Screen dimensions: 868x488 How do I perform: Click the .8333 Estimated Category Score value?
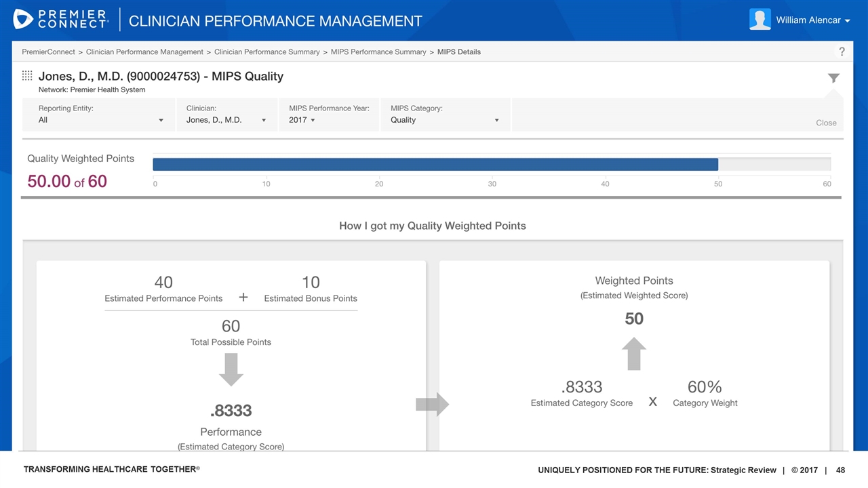tap(582, 387)
